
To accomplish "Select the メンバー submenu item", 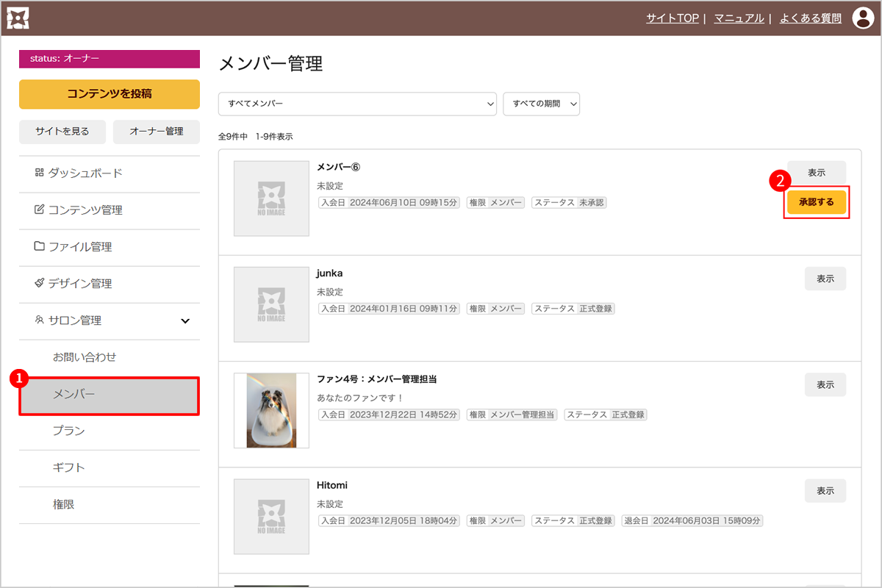I will (110, 395).
